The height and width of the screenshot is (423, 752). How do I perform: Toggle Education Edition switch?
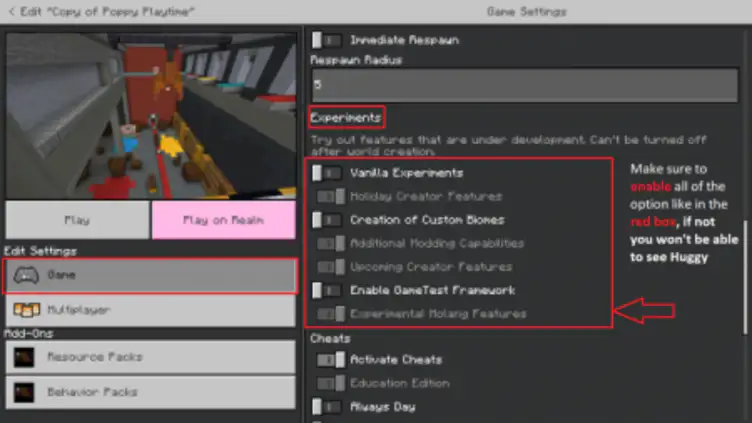pos(331,383)
